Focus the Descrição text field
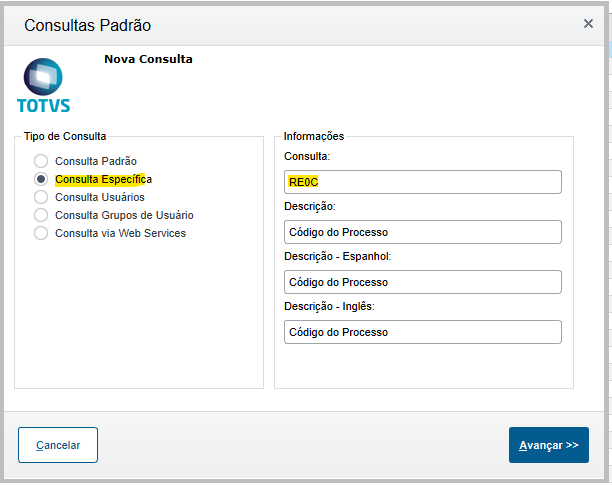The height and width of the screenshot is (486, 612). pos(422,232)
